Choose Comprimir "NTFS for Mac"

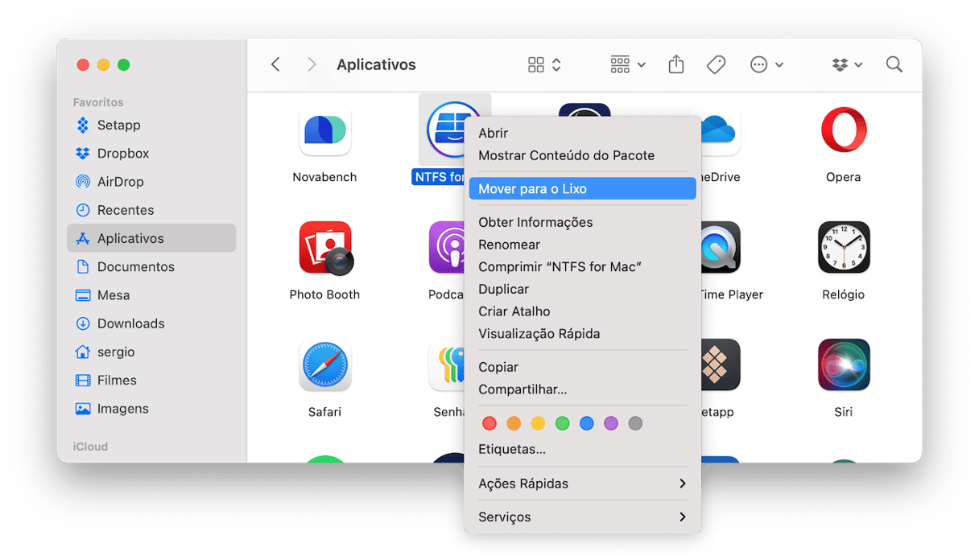(x=583, y=266)
